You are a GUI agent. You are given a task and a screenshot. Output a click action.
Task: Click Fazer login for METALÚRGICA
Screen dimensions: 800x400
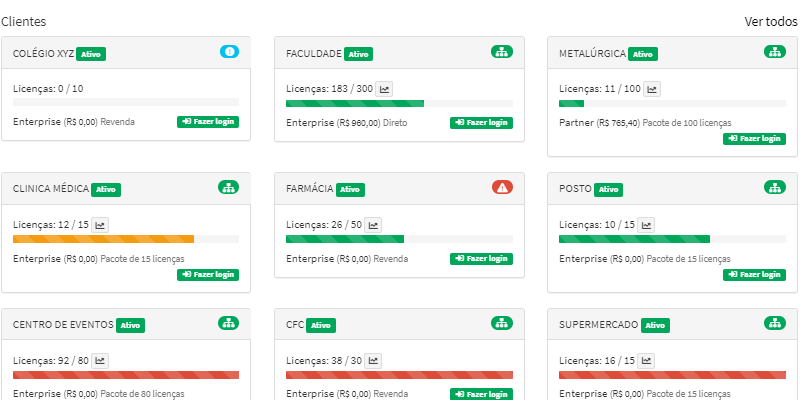point(754,139)
